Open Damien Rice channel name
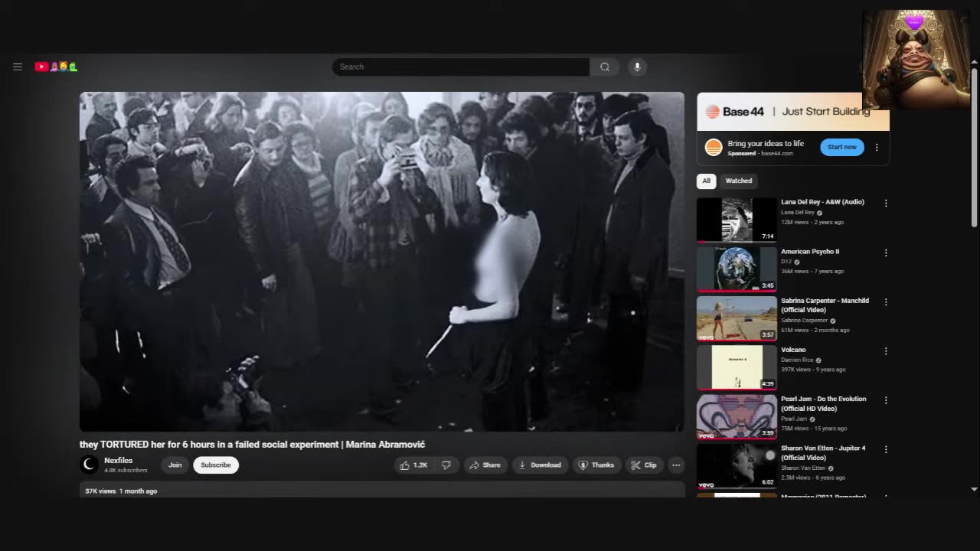Viewport: 980px width, 551px height. (798, 360)
